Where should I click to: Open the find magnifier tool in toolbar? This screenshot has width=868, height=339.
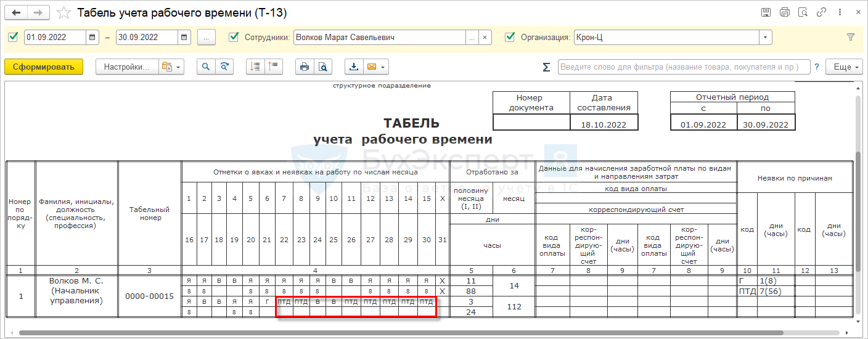tap(205, 67)
